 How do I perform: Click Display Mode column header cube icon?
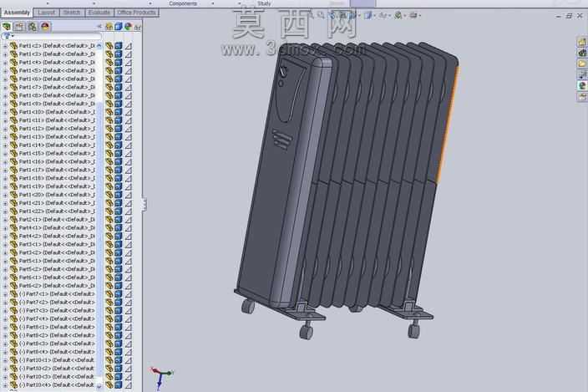(119, 27)
